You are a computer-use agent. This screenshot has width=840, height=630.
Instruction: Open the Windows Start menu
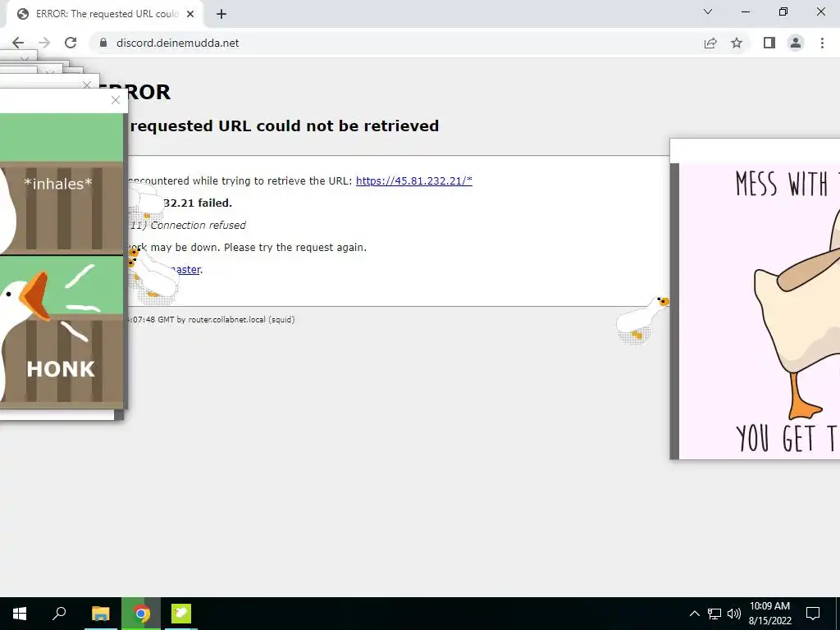[x=20, y=614]
